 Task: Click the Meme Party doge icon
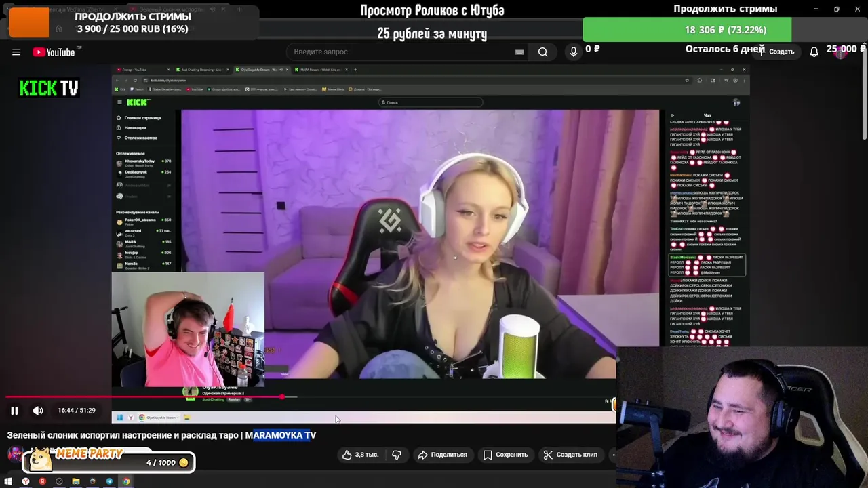(x=42, y=461)
